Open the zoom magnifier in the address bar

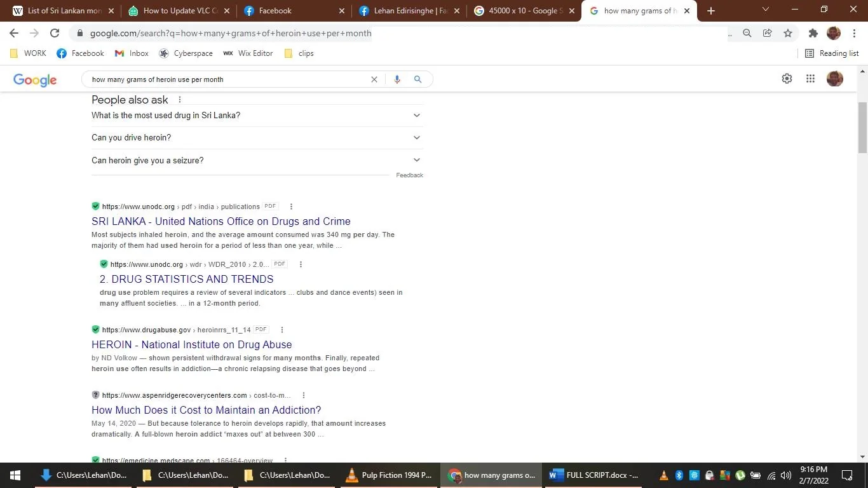pyautogui.click(x=747, y=33)
